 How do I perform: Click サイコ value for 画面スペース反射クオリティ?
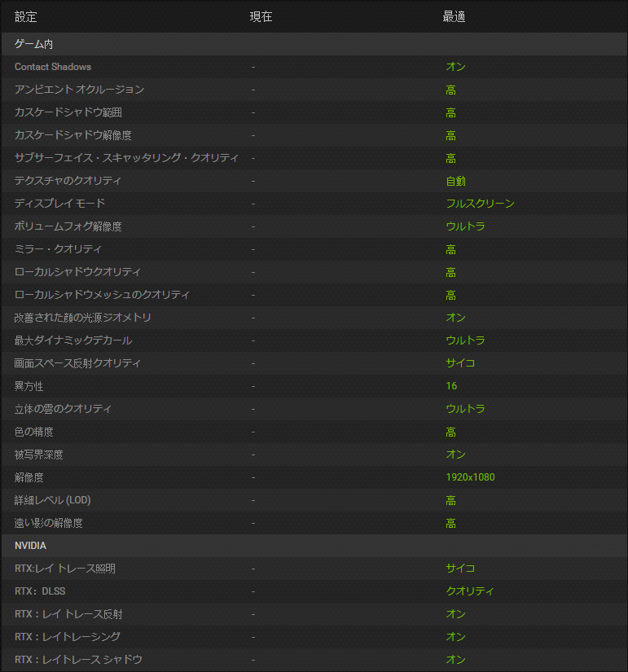(460, 363)
